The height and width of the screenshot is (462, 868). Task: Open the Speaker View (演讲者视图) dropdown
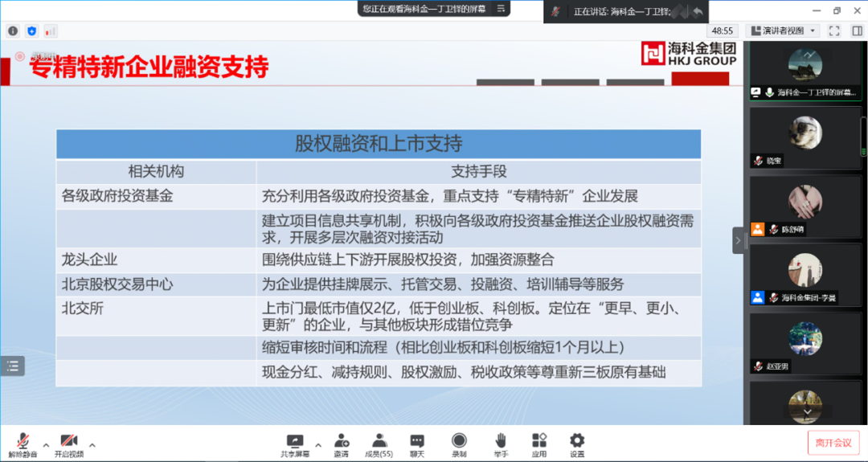[783, 31]
